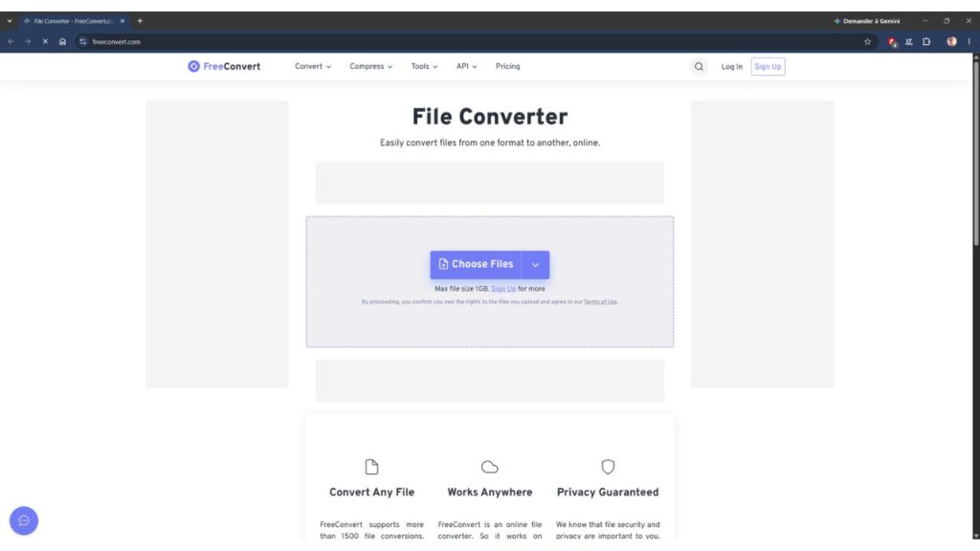980x551 pixels.
Task: Open the Pricing page
Action: coord(507,66)
